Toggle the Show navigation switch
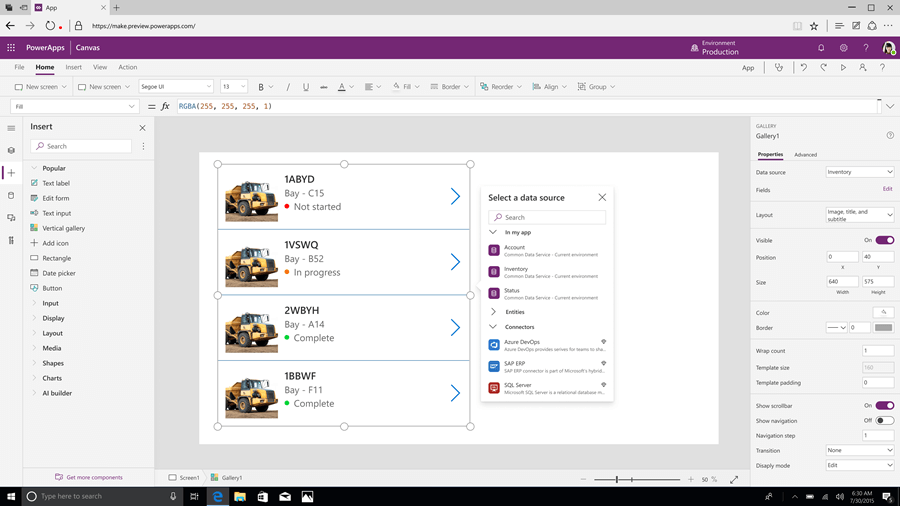Image resolution: width=900 pixels, height=506 pixels. [x=885, y=421]
